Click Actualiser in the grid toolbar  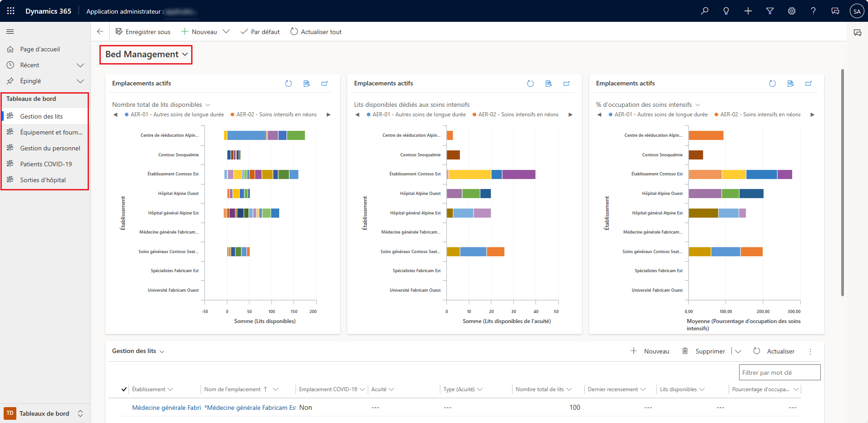point(774,352)
